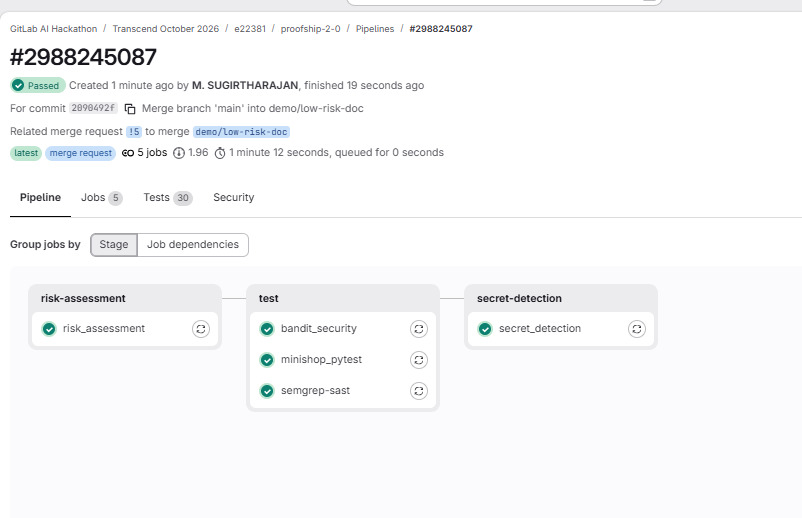This screenshot has width=802, height=518.
Task: Open the Tests tab
Action: tap(168, 198)
